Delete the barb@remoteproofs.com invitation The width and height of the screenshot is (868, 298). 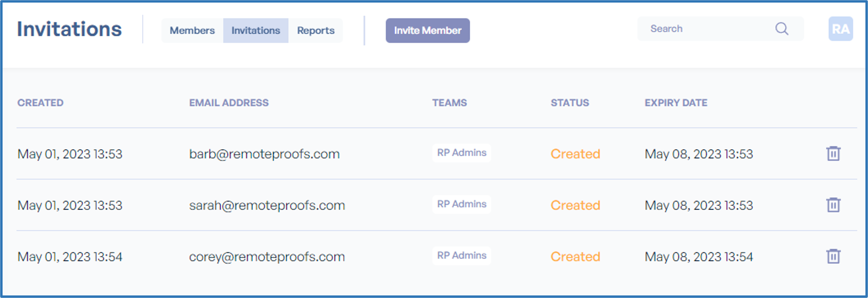(833, 154)
